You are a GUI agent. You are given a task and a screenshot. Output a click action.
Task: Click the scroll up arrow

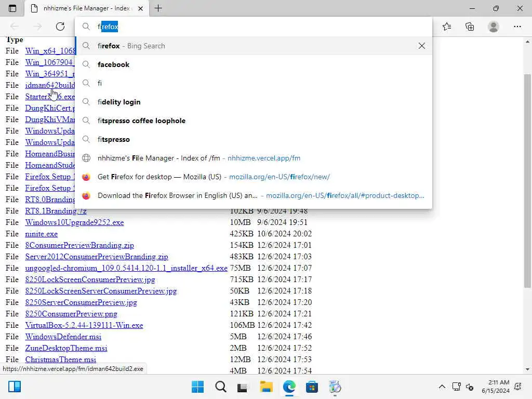[x=527, y=42]
